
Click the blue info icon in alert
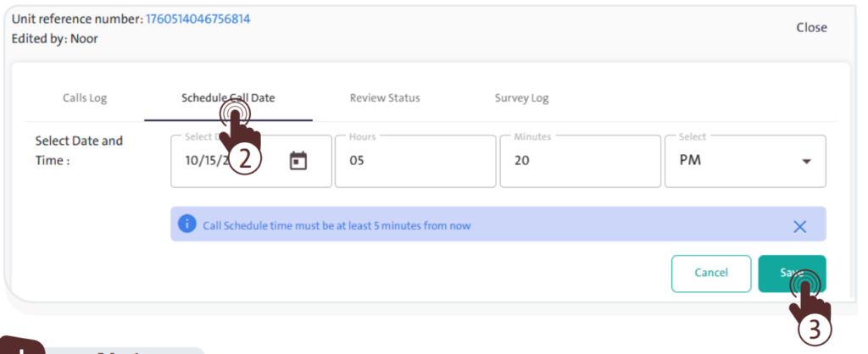tap(186, 225)
